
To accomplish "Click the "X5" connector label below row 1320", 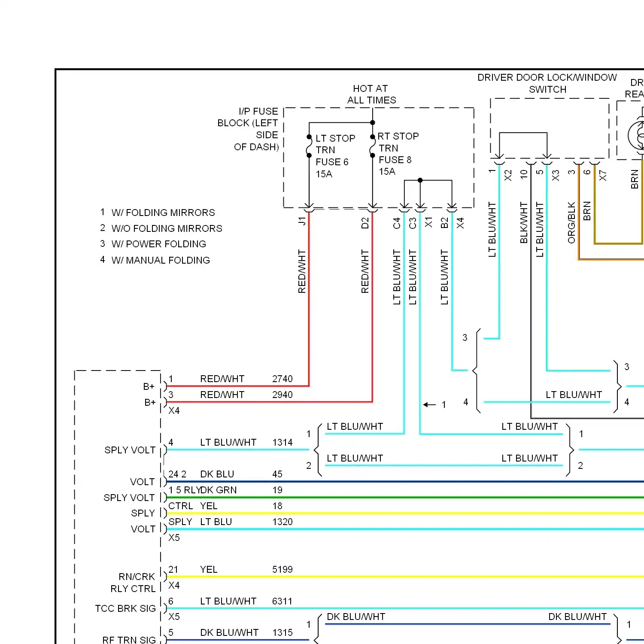I will tap(174, 538).
